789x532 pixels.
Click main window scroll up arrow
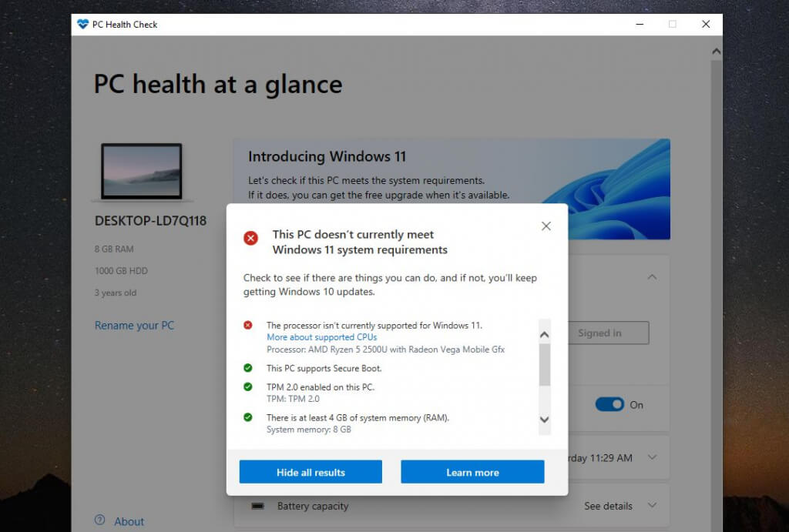coord(717,52)
